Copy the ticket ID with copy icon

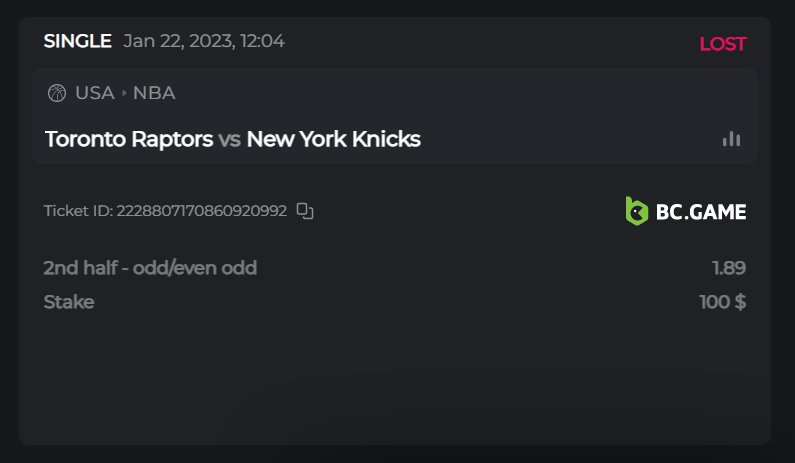coord(306,211)
